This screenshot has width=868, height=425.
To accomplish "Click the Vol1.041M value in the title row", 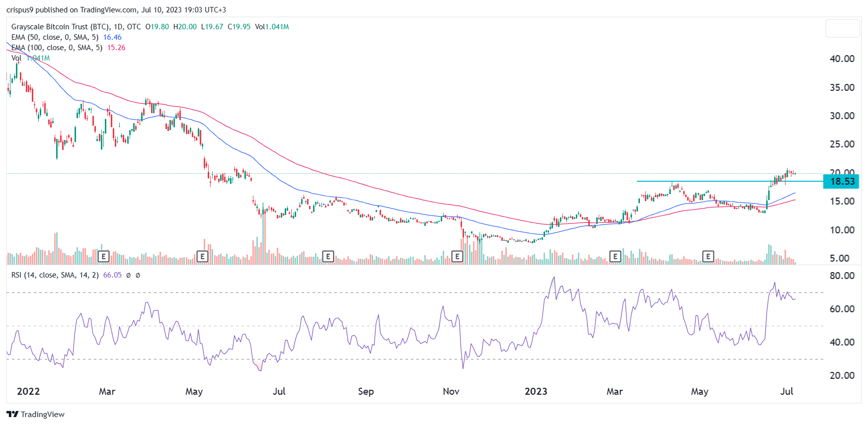I will click(272, 27).
